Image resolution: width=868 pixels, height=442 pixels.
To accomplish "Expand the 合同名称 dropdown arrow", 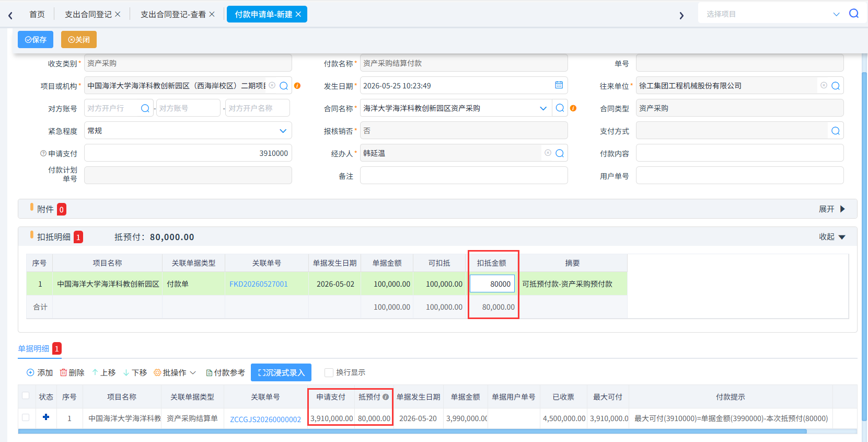I will click(543, 108).
